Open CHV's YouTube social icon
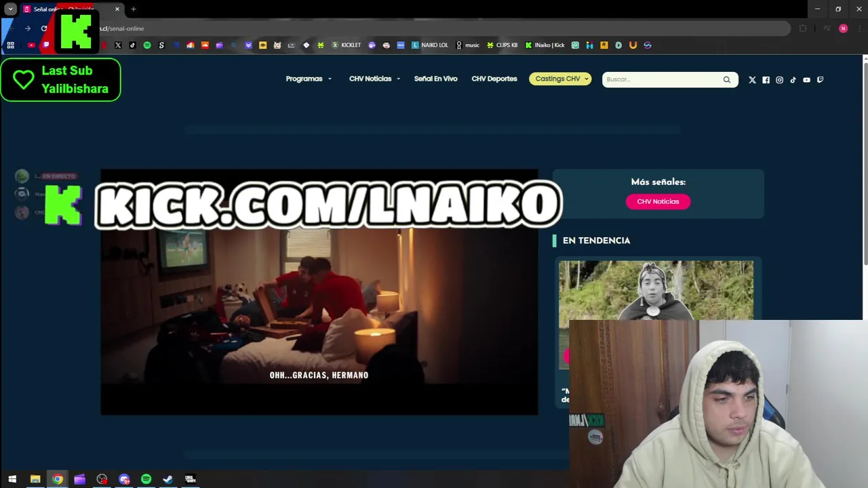This screenshot has width=868, height=488. click(x=806, y=80)
